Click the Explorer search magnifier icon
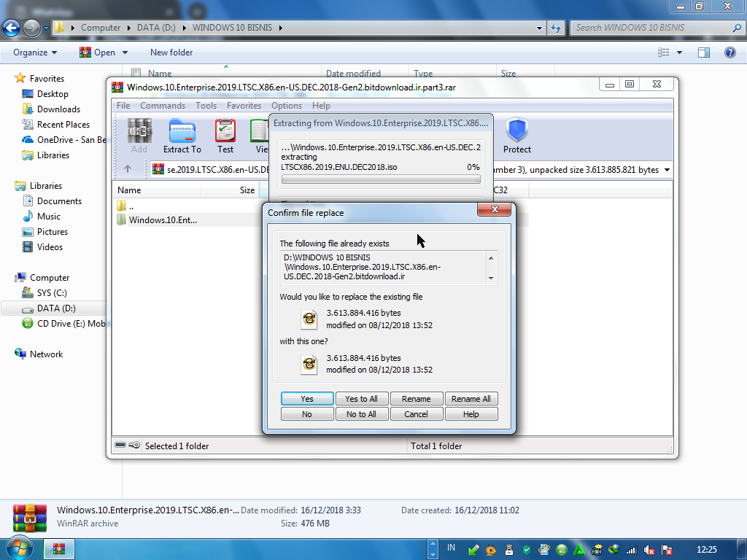 click(x=737, y=28)
